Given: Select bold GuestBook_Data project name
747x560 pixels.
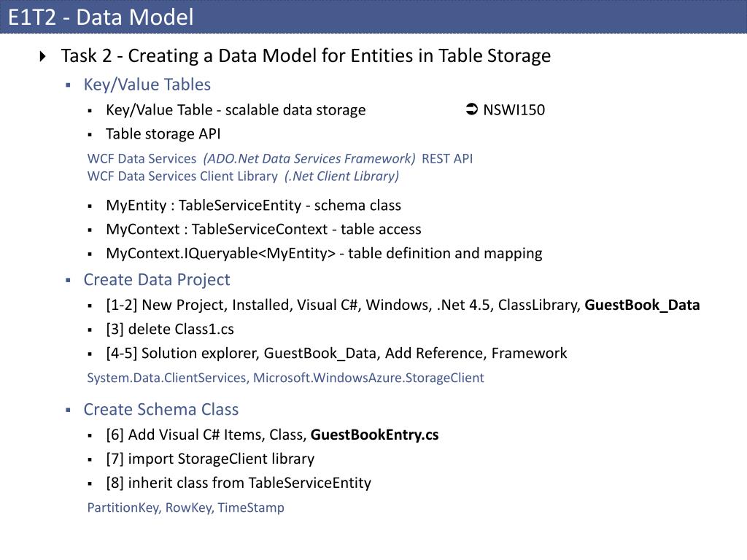Looking at the screenshot, I should (x=642, y=305).
